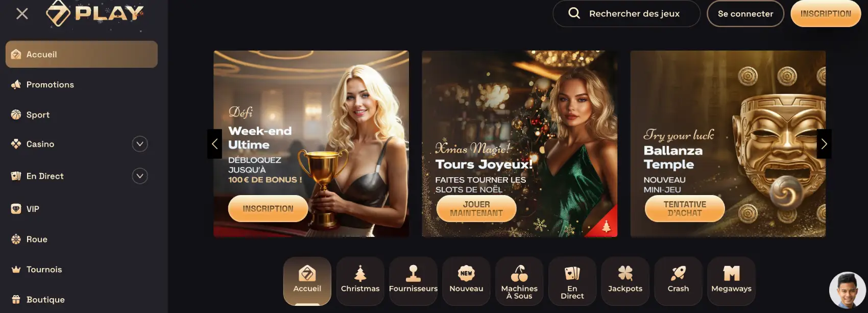Expand the Casino submenu chevron
This screenshot has height=313, width=868.
pyautogui.click(x=140, y=144)
